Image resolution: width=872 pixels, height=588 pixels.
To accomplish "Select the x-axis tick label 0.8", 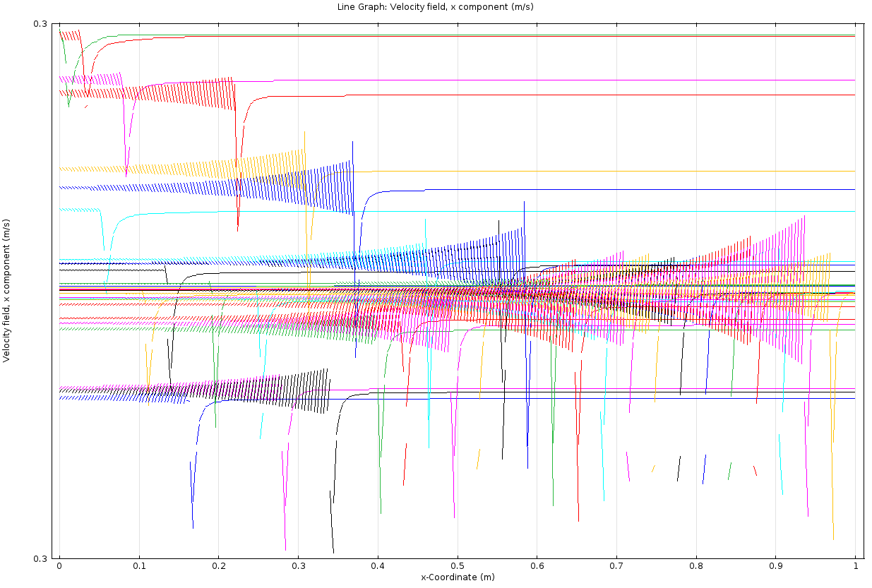I will (x=696, y=566).
